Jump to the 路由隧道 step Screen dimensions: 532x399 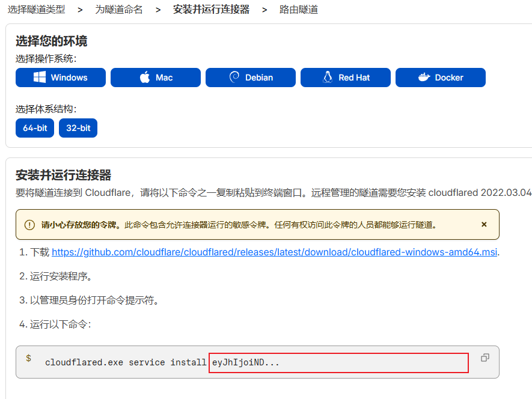299,10
